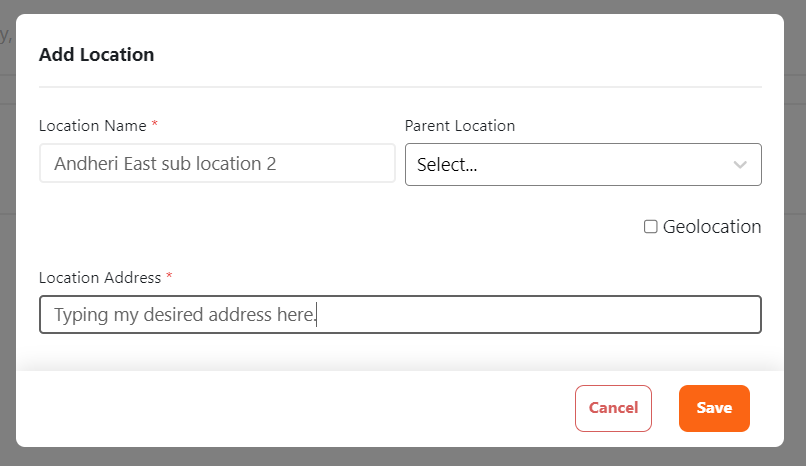
Task: Click the empty dialog footer left of Cancel
Action: tap(300, 408)
